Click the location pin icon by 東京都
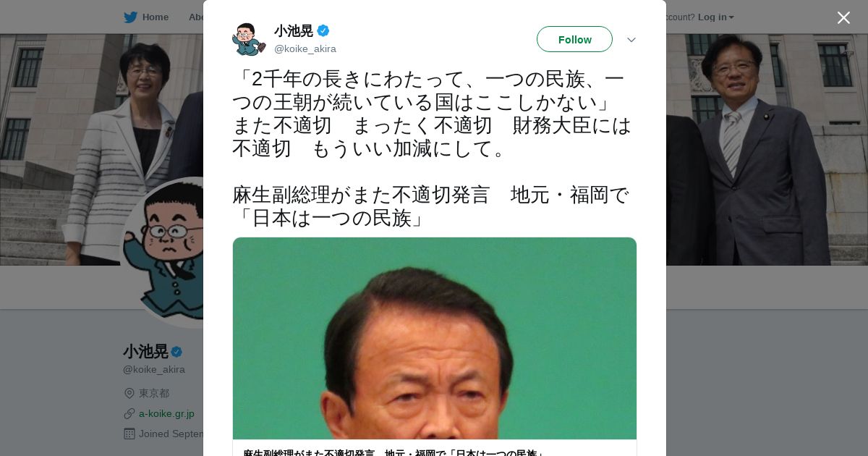Viewport: 868px width, 456px height. [x=129, y=393]
